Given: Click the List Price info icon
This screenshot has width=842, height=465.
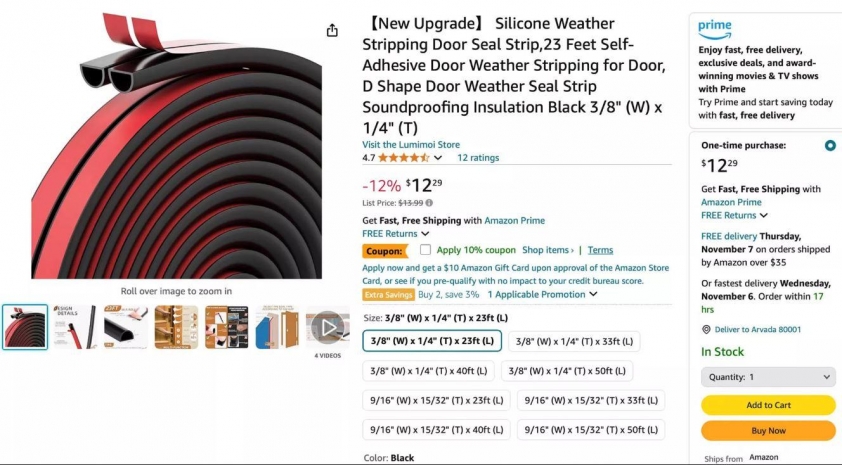Looking at the screenshot, I should point(429,203).
